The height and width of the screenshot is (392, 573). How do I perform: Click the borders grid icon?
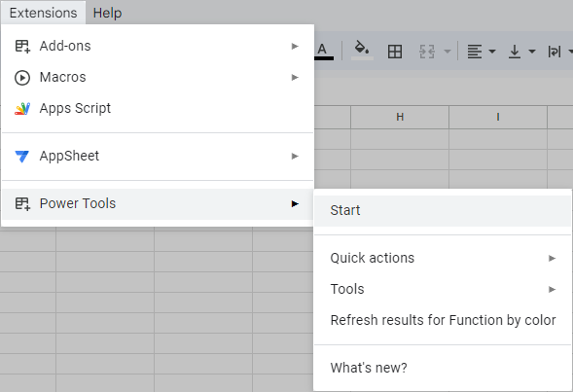click(395, 52)
